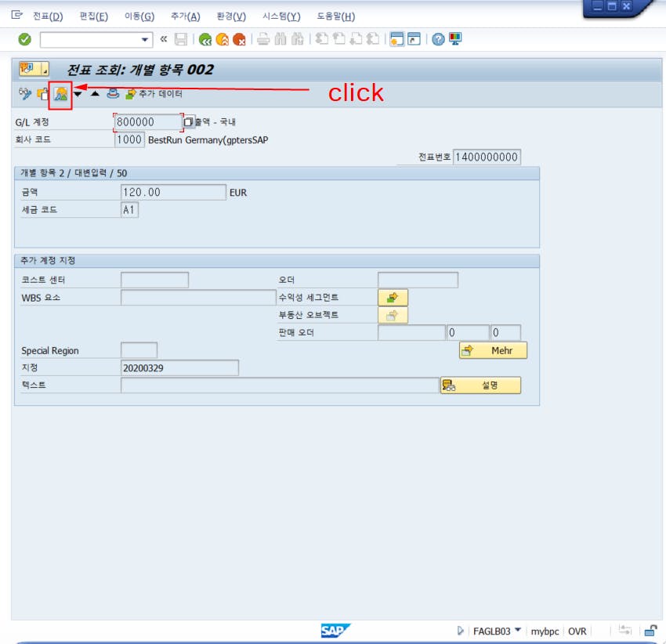Click the Save diskette icon
This screenshot has width=666, height=644.
pos(181,39)
